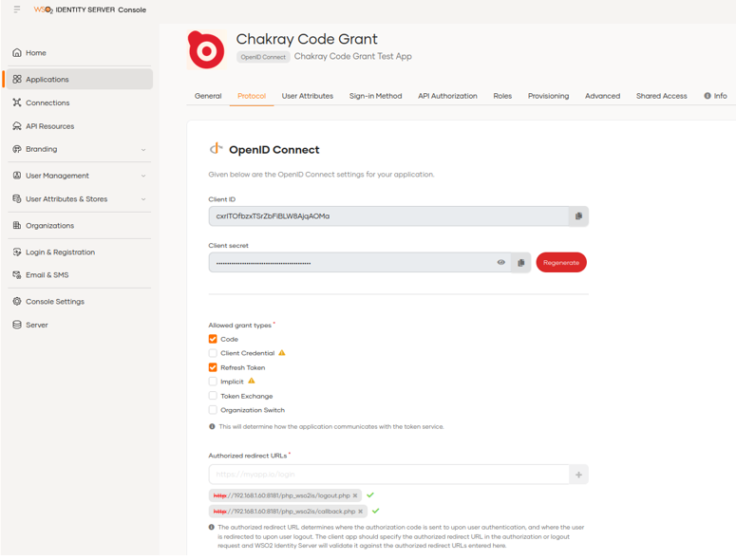Click the Client Credential warning icon
Image resolution: width=736 pixels, height=560 pixels.
(282, 353)
